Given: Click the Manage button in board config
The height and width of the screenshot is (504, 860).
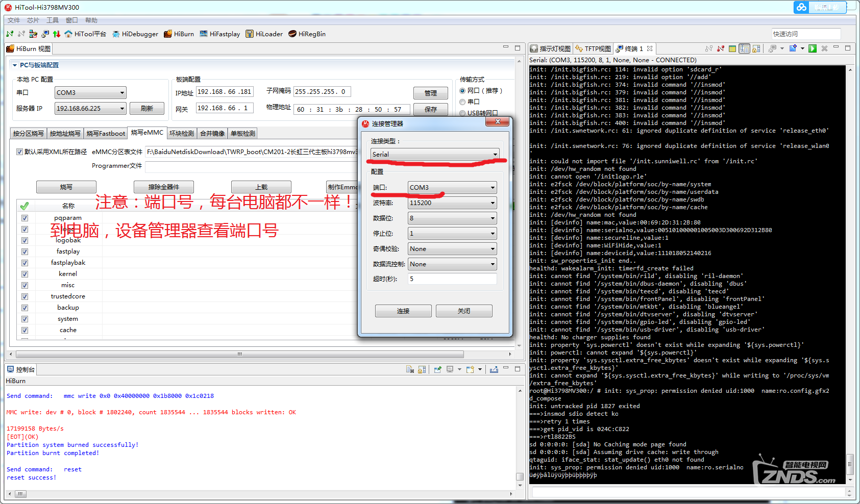Looking at the screenshot, I should pyautogui.click(x=431, y=93).
